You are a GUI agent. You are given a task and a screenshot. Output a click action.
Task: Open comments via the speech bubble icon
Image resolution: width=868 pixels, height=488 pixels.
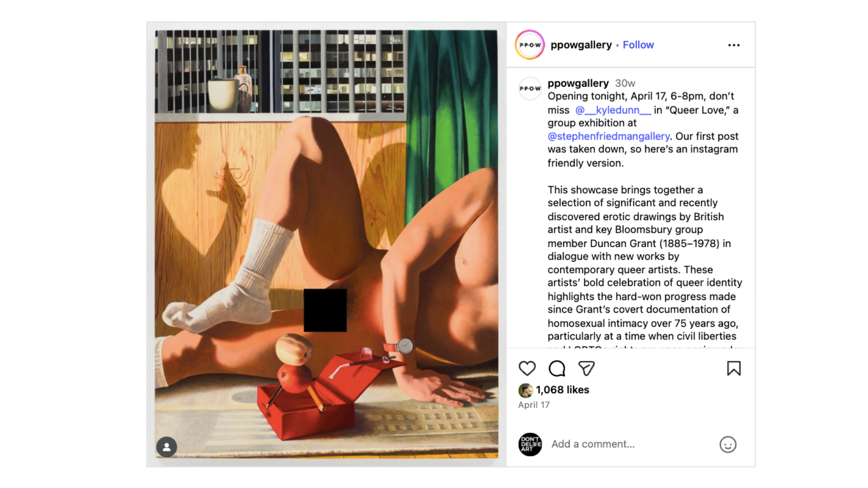(x=557, y=369)
